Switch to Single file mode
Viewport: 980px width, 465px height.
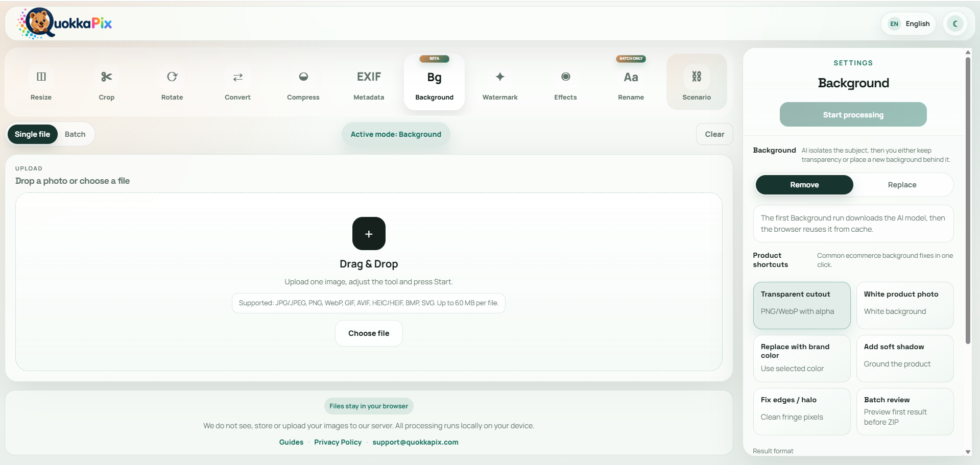[32, 134]
